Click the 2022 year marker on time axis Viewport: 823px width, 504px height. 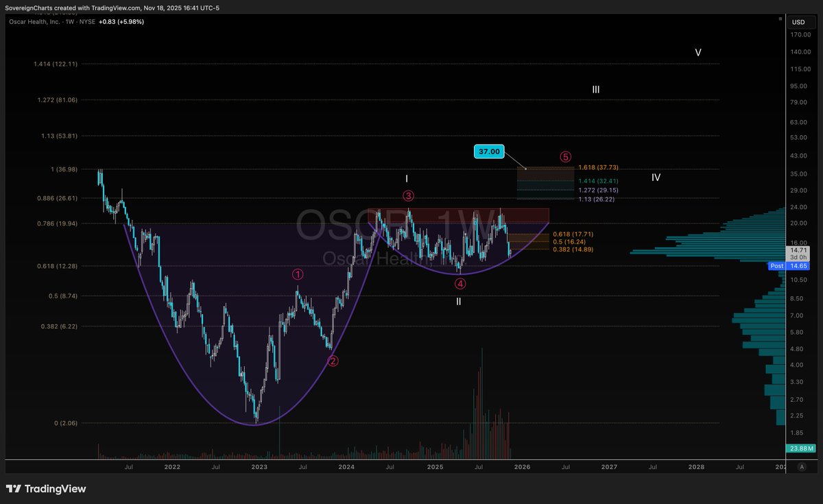click(172, 467)
